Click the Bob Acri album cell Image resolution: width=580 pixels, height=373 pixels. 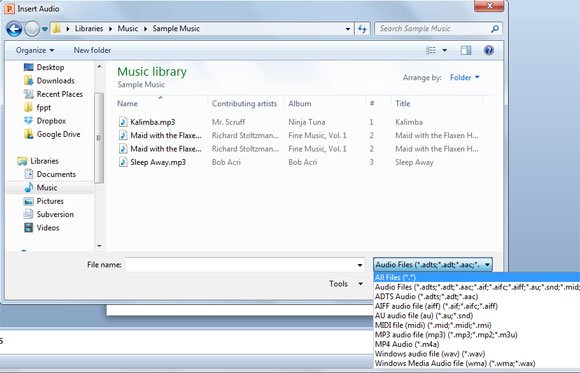(303, 162)
